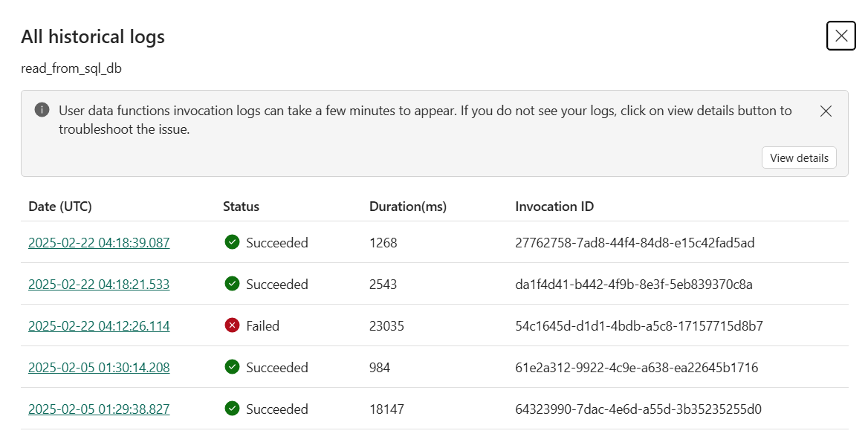
Task: Click the success icon for 984 ms run
Action: pos(232,367)
